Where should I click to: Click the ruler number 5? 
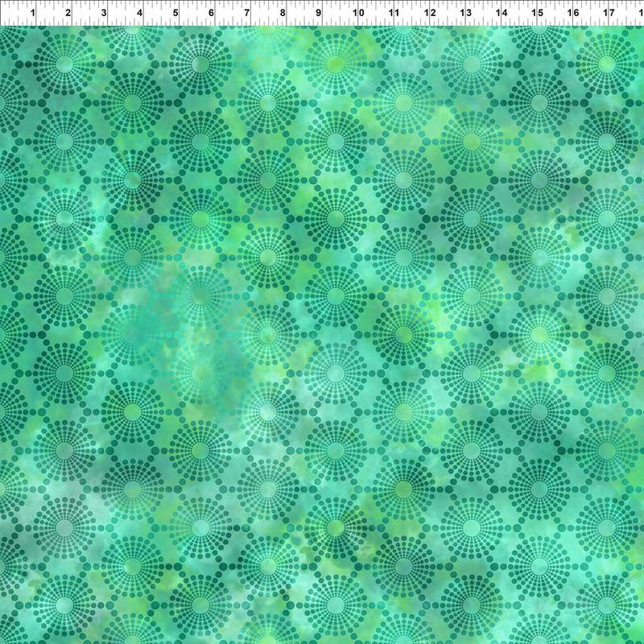tap(175, 13)
